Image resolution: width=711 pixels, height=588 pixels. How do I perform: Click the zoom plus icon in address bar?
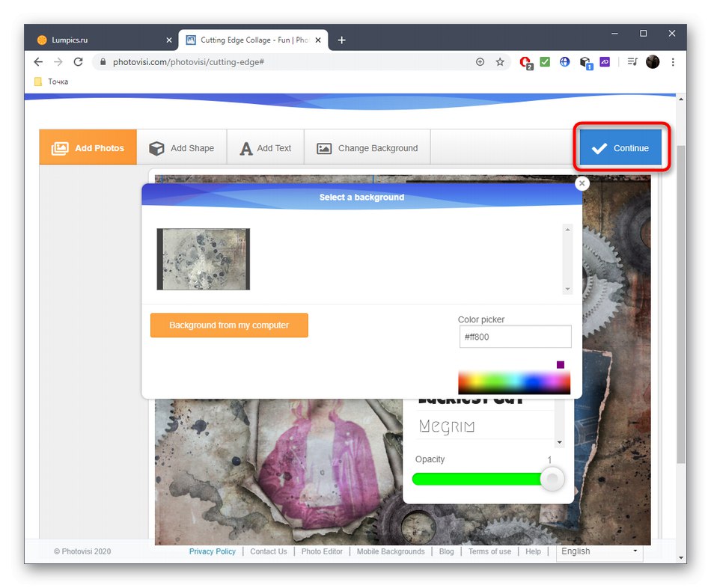pyautogui.click(x=480, y=61)
